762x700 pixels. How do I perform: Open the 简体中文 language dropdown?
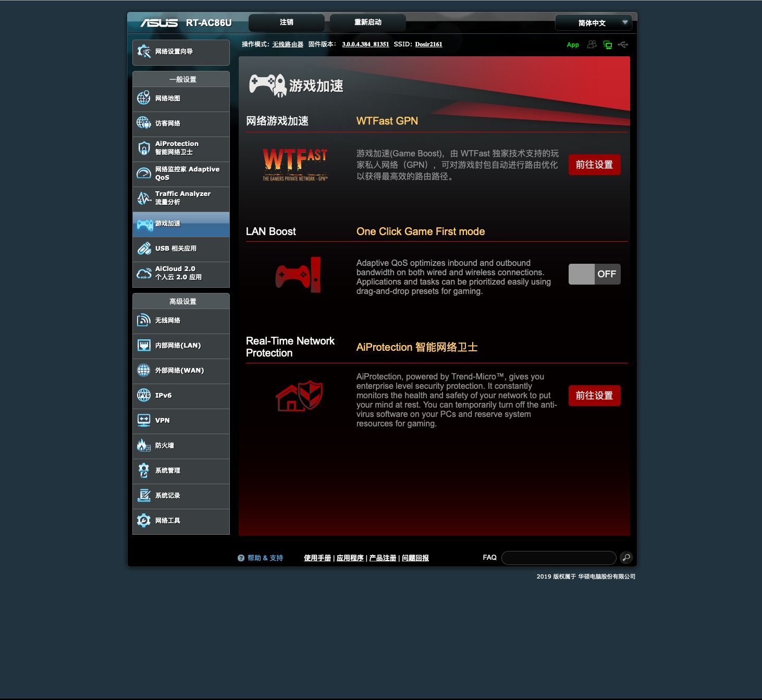tap(593, 23)
